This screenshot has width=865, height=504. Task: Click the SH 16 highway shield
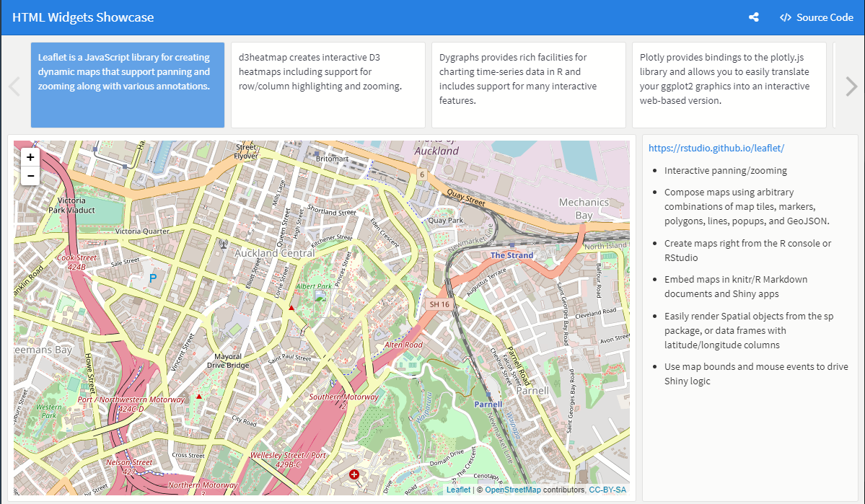pos(439,304)
